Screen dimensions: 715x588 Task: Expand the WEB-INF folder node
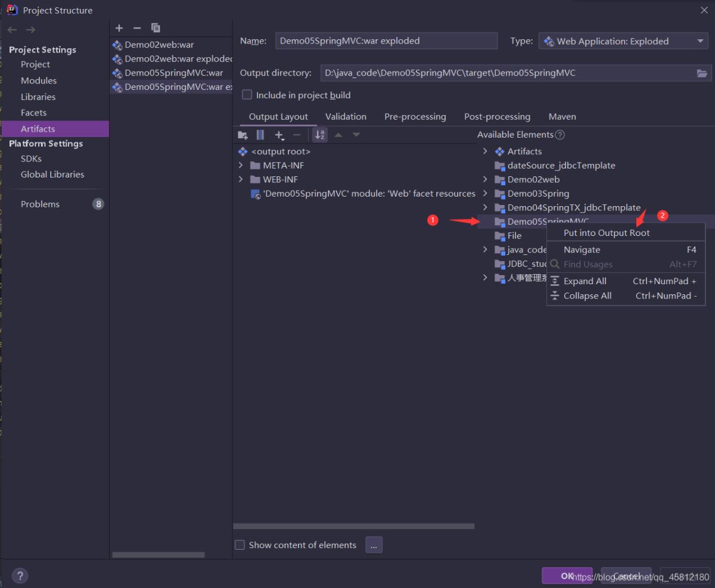point(241,179)
